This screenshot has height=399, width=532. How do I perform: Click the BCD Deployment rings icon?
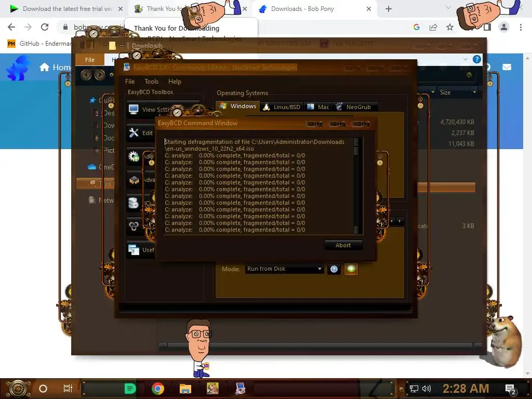pyautogui.click(x=134, y=226)
